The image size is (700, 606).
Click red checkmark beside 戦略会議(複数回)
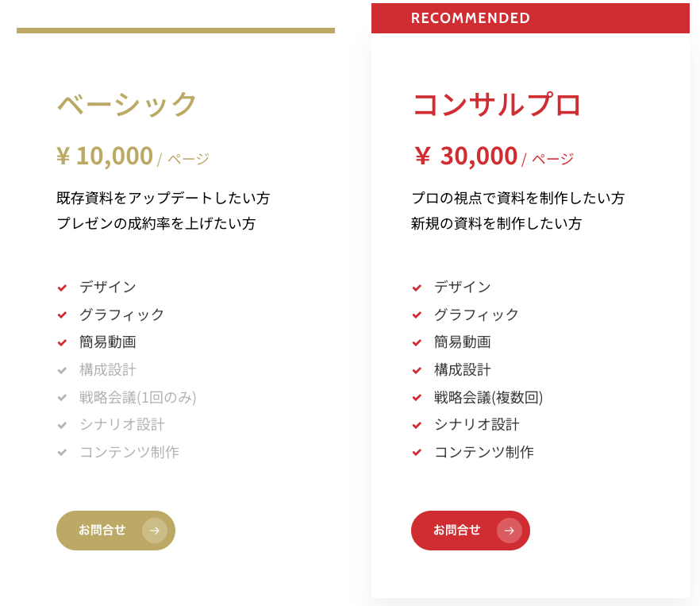point(417,398)
